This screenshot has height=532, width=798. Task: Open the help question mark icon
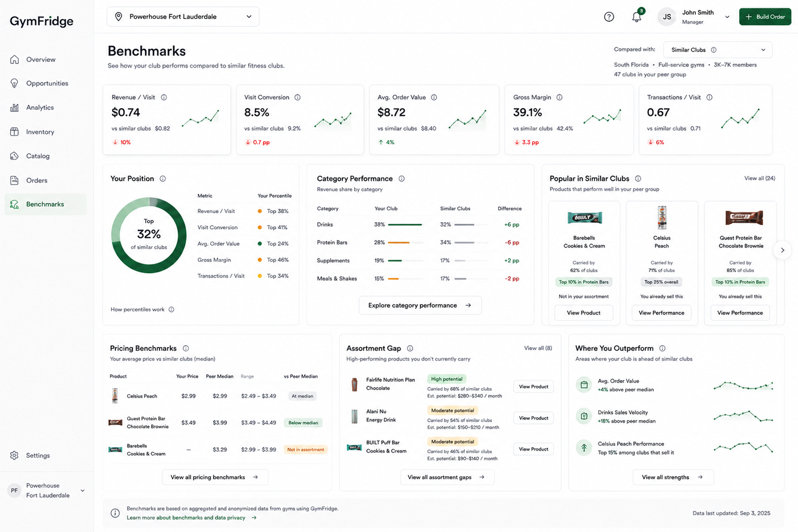(609, 17)
